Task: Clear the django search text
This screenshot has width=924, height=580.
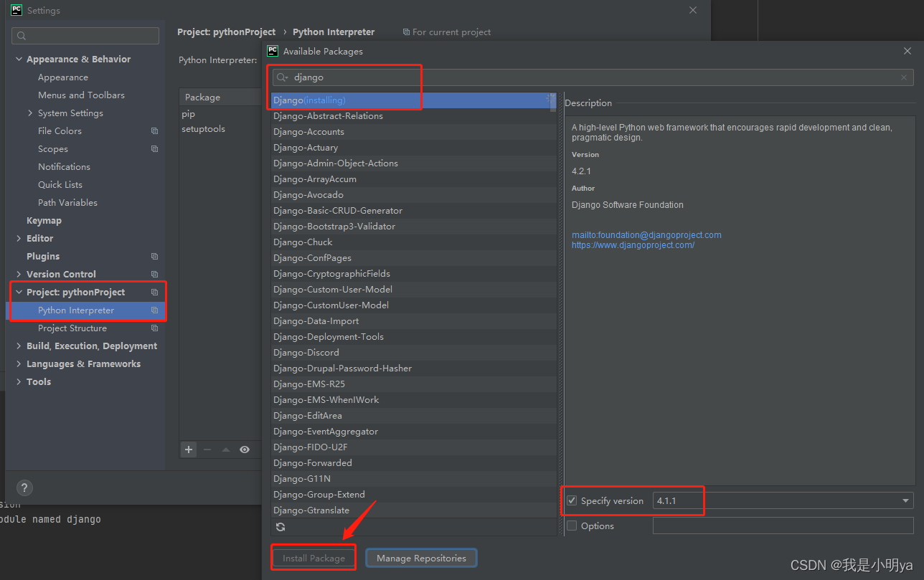Action: click(x=904, y=77)
